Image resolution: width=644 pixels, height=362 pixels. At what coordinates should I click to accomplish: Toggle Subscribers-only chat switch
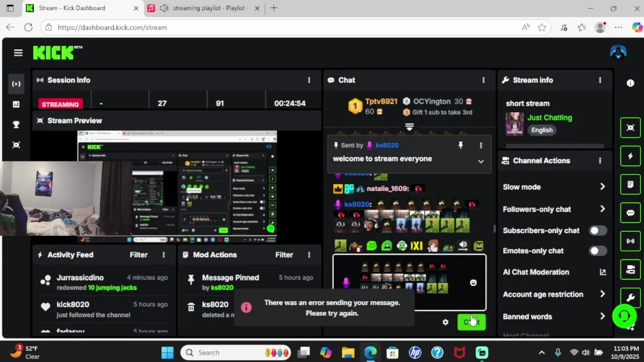pyautogui.click(x=598, y=230)
